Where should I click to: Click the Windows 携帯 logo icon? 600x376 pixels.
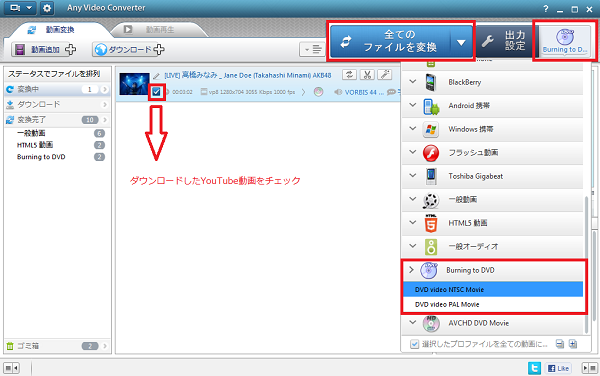click(x=431, y=130)
